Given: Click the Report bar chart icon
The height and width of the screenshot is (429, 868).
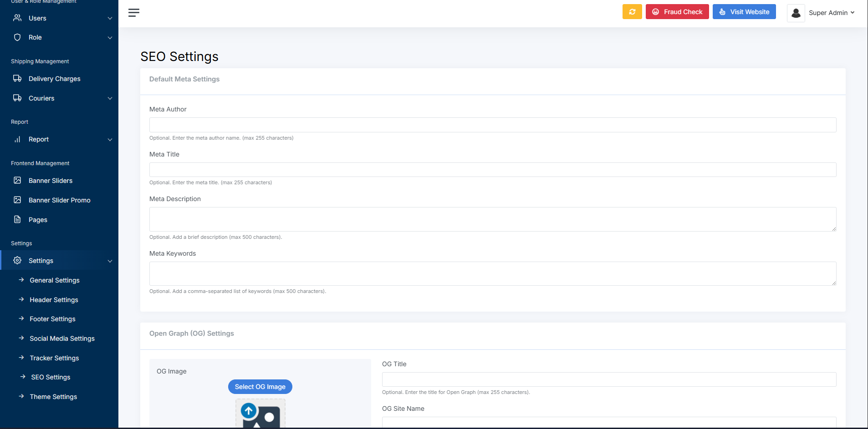Looking at the screenshot, I should point(17,140).
